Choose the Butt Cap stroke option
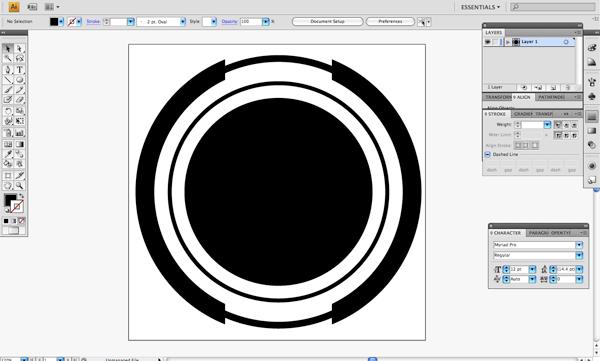 pos(558,124)
